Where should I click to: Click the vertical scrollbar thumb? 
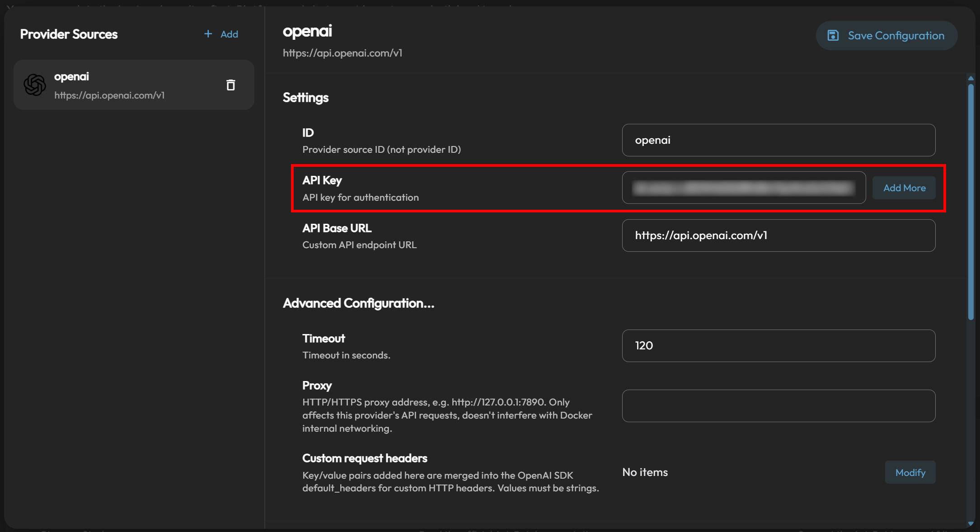pyautogui.click(x=971, y=202)
